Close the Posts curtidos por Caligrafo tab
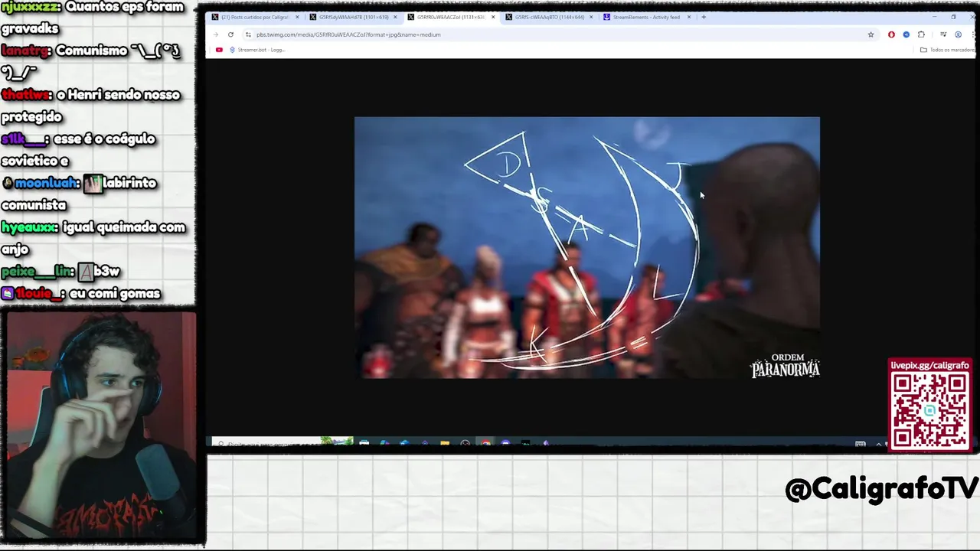The image size is (980, 551). coord(297,17)
